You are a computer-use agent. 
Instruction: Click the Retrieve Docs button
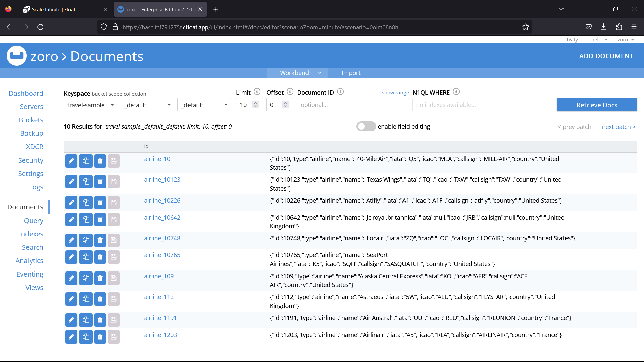597,105
